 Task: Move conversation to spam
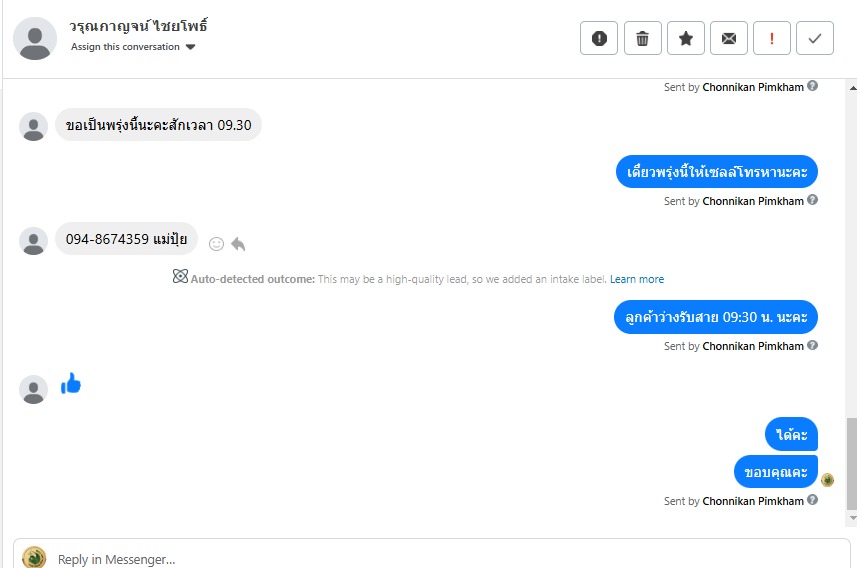pyautogui.click(x=599, y=38)
